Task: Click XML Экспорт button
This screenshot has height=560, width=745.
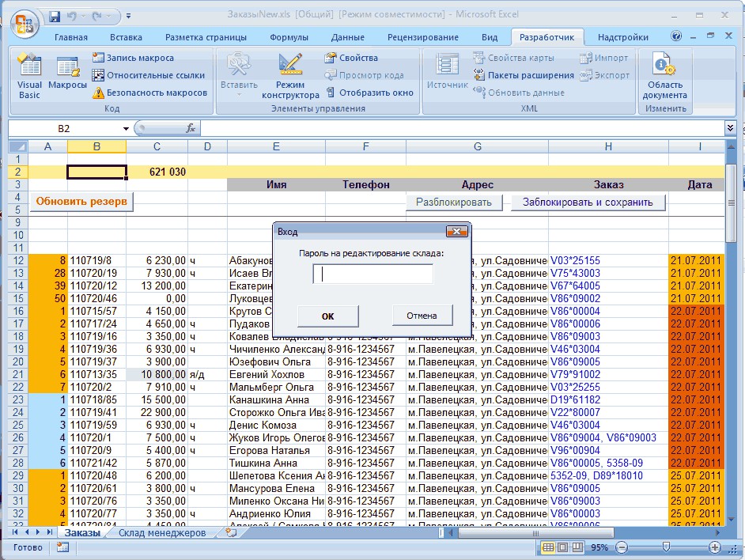Action: 604,75
